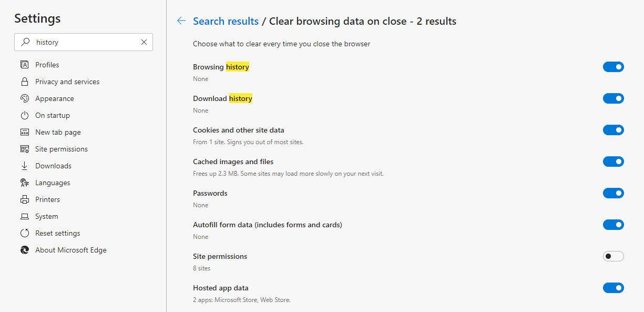Viewport: 644px width, 312px height.
Task: Open the Search results breadcrumb link
Action: tap(226, 21)
